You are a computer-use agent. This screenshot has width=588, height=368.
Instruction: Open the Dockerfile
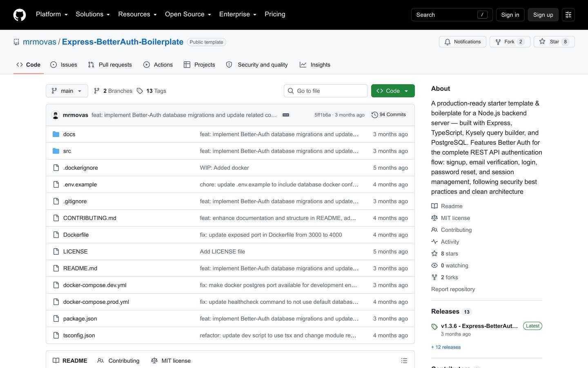click(76, 235)
